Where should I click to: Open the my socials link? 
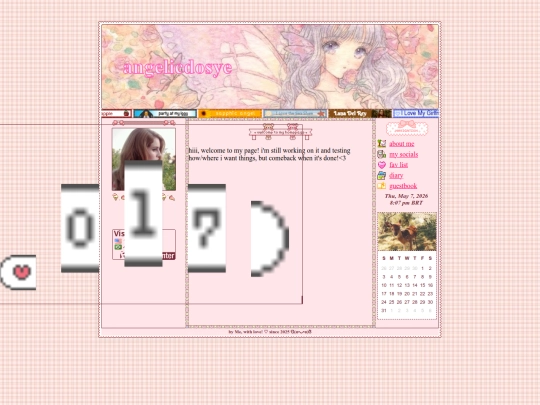pos(404,154)
